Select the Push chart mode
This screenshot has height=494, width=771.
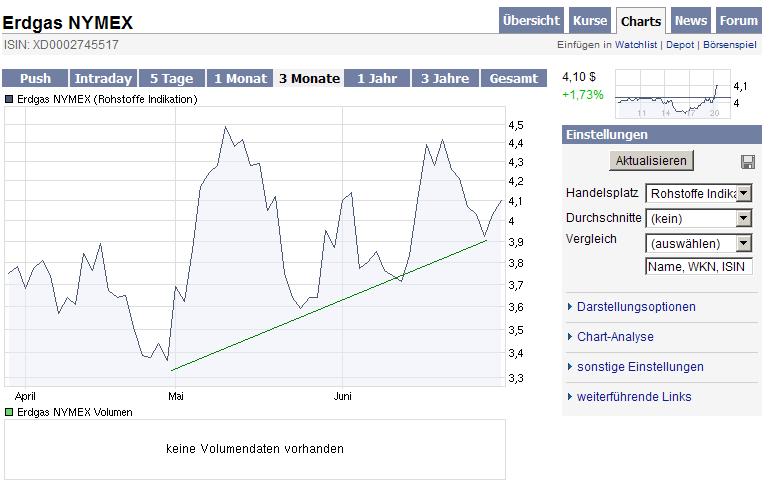click(35, 78)
